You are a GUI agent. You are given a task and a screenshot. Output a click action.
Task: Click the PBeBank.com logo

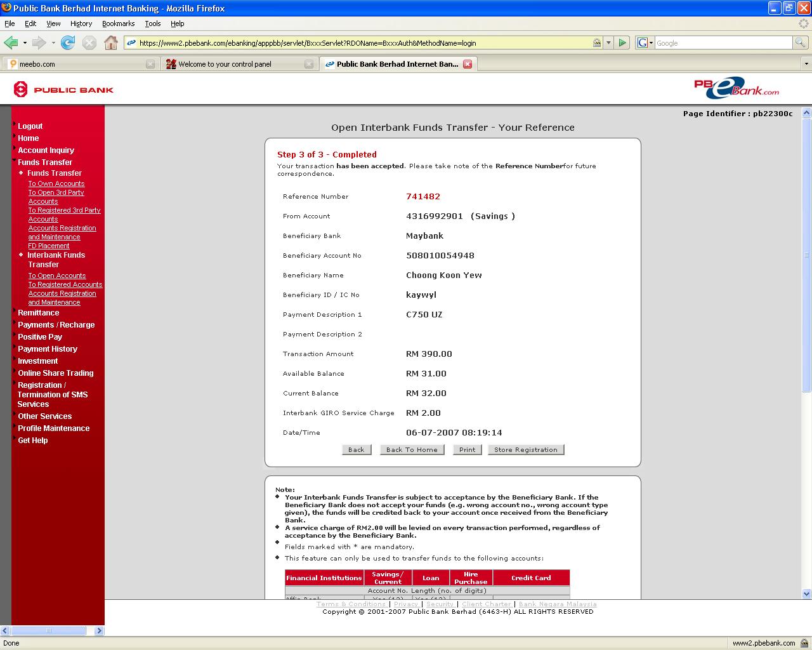(x=737, y=88)
